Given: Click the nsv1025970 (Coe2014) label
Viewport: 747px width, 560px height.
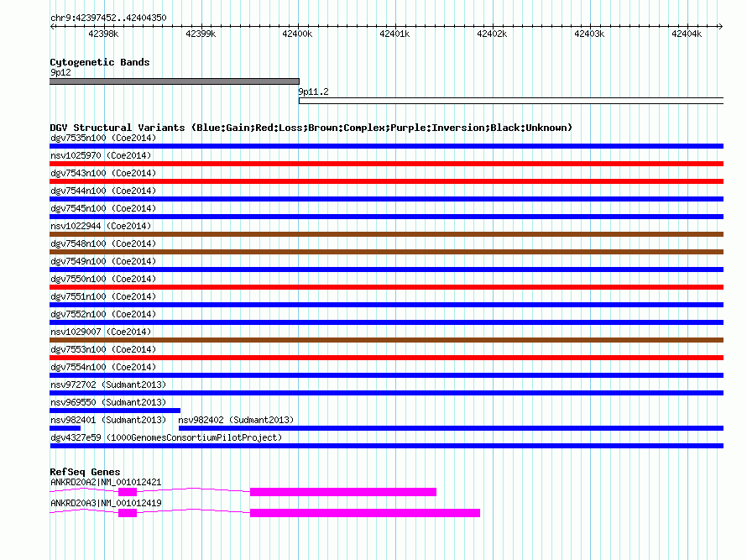Looking at the screenshot, I should 101,155.
